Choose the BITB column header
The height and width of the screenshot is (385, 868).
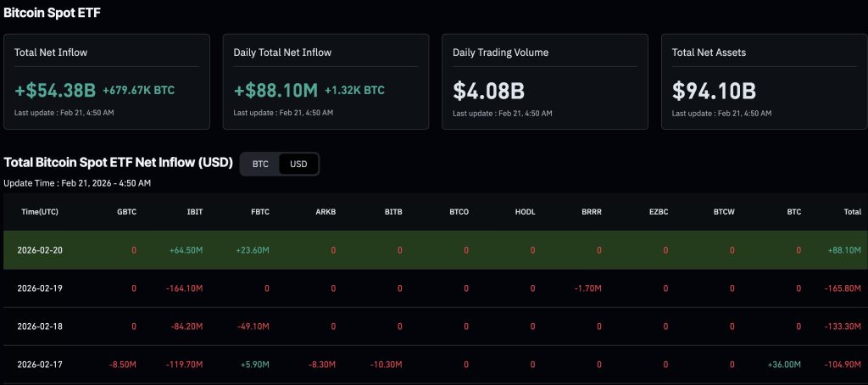tap(392, 211)
